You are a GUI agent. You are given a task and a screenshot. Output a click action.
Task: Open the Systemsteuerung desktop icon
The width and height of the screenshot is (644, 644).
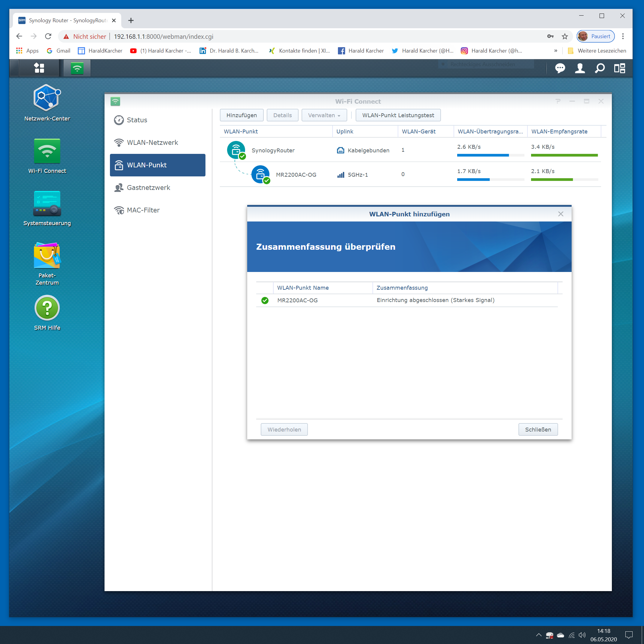[x=47, y=204]
